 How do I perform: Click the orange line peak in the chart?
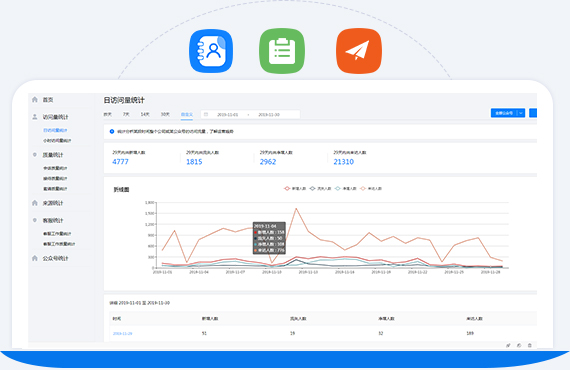tap(296, 209)
